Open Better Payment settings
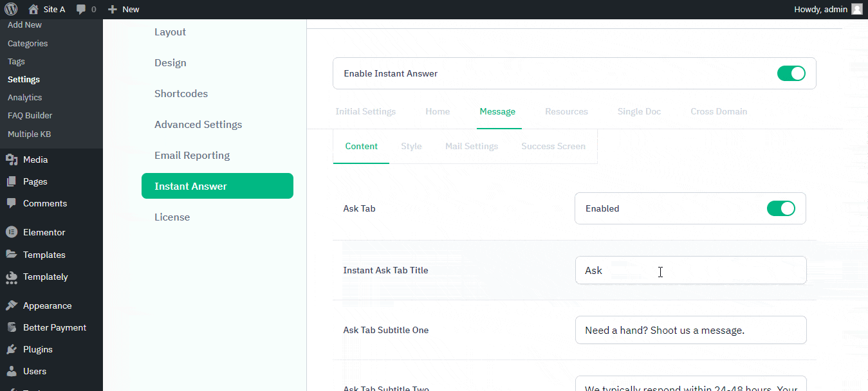This screenshot has height=391, width=868. pos(55,327)
